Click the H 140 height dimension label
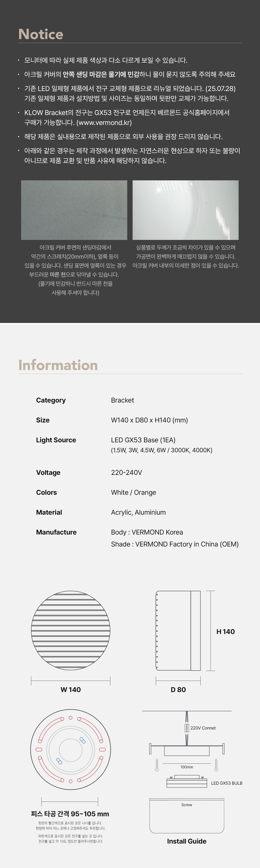 tap(225, 631)
